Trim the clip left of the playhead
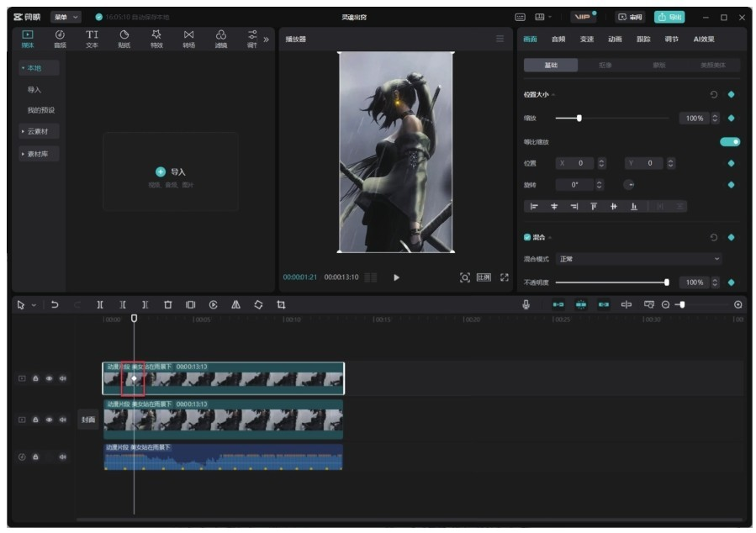This screenshot has width=756, height=533. tap(123, 304)
